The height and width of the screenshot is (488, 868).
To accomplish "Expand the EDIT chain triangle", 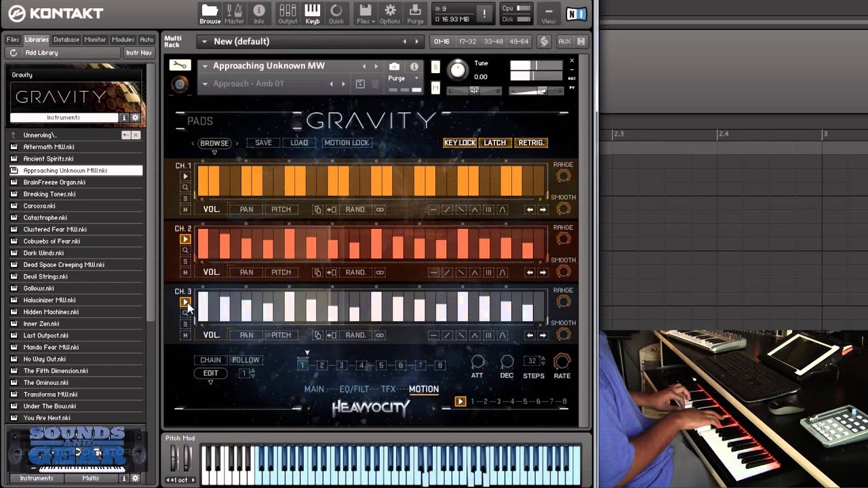I will coord(210,383).
